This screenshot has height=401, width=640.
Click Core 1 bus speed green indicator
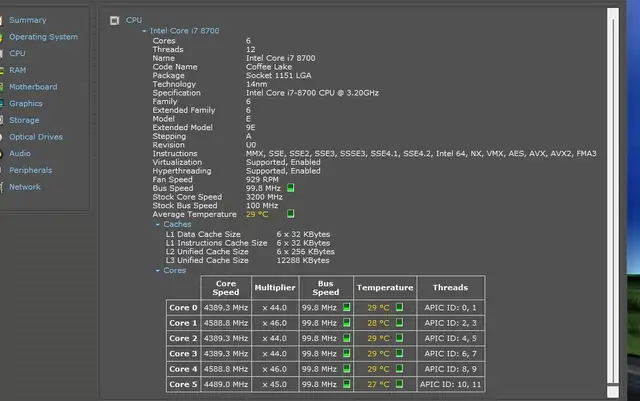pos(347,323)
